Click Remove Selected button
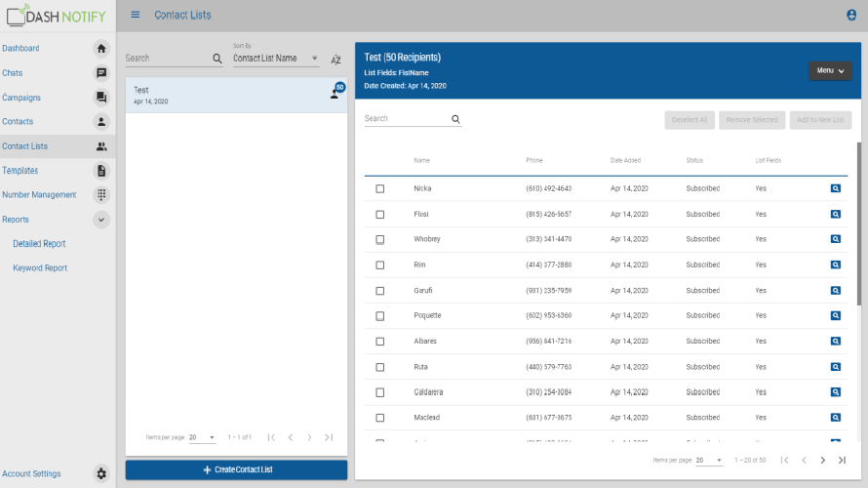The width and height of the screenshot is (868, 488). [x=752, y=120]
